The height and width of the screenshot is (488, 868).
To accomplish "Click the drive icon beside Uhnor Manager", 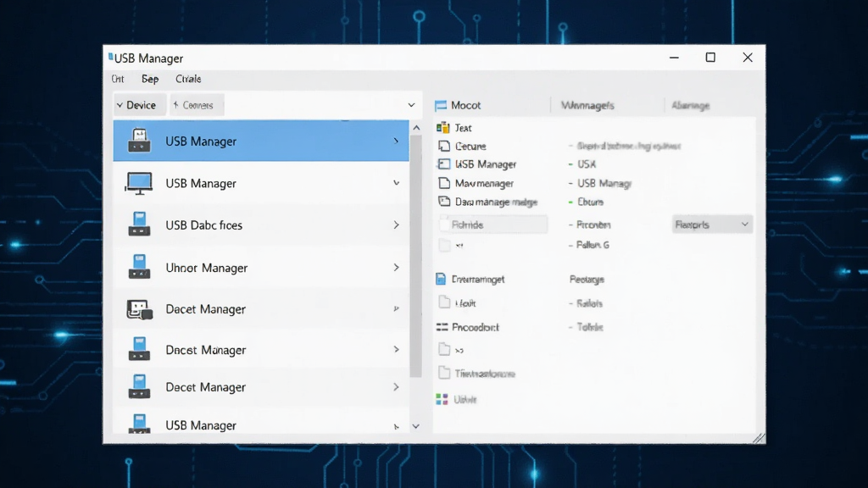I will 139,266.
